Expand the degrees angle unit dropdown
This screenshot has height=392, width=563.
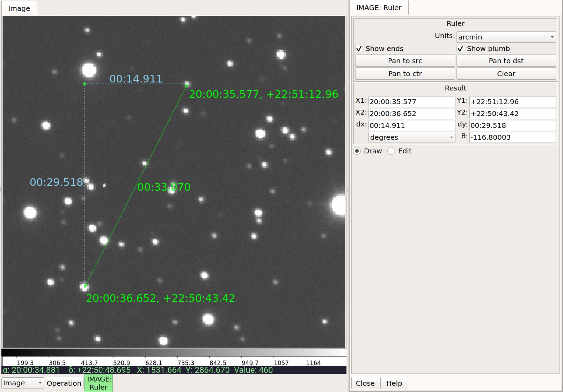click(412, 137)
